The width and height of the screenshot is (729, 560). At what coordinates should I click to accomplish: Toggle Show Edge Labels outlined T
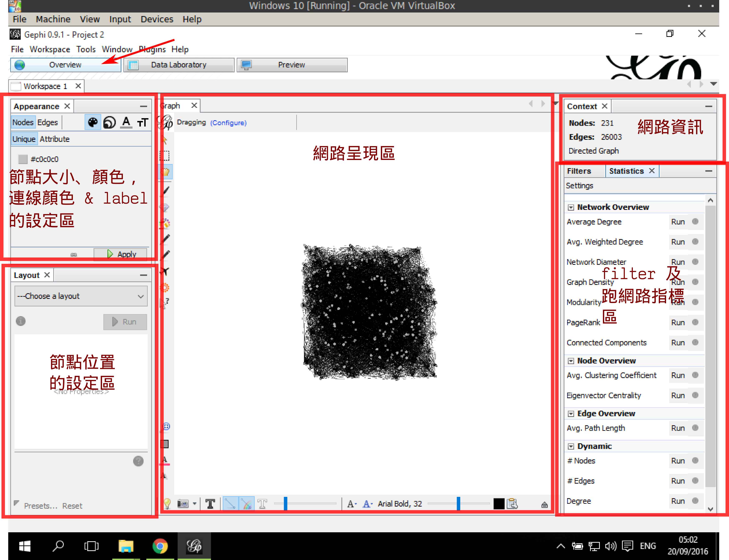(x=263, y=504)
